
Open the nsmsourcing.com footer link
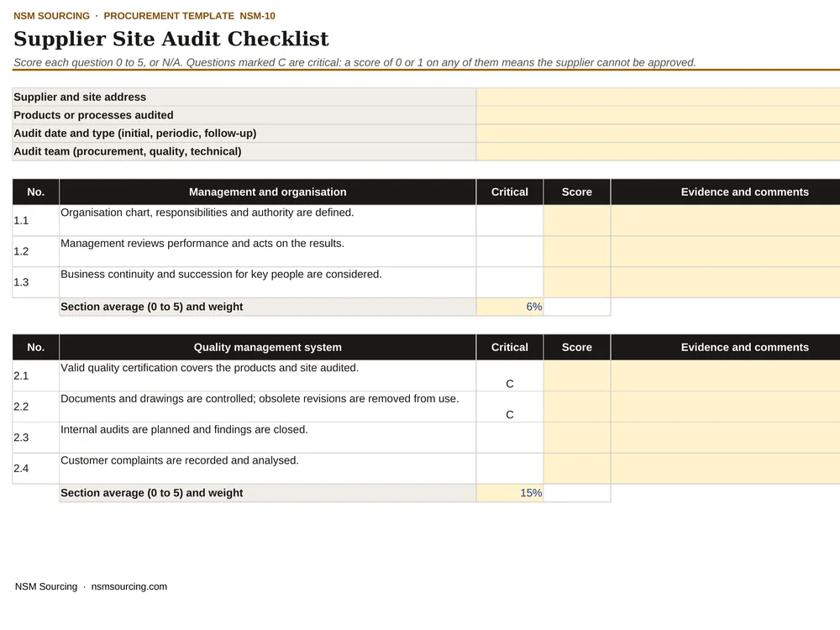click(129, 586)
